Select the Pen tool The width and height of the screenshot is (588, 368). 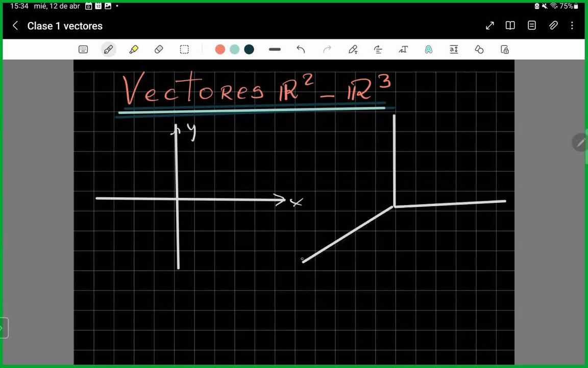108,50
